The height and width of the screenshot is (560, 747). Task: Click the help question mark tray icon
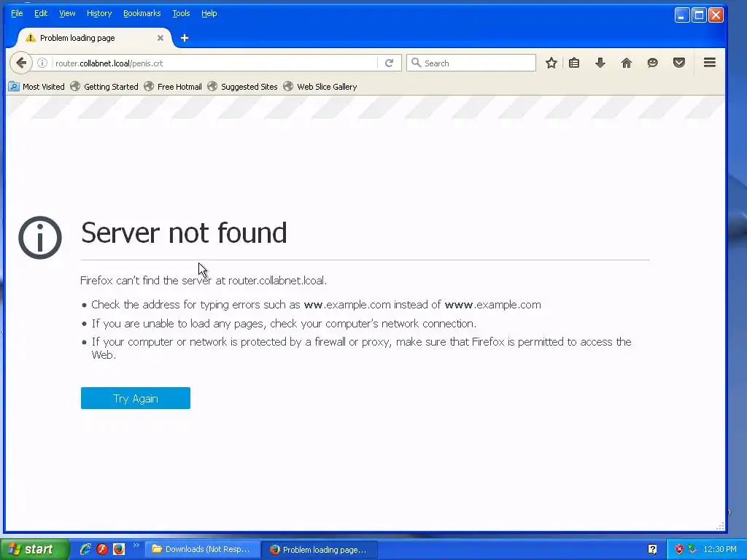pos(652,550)
